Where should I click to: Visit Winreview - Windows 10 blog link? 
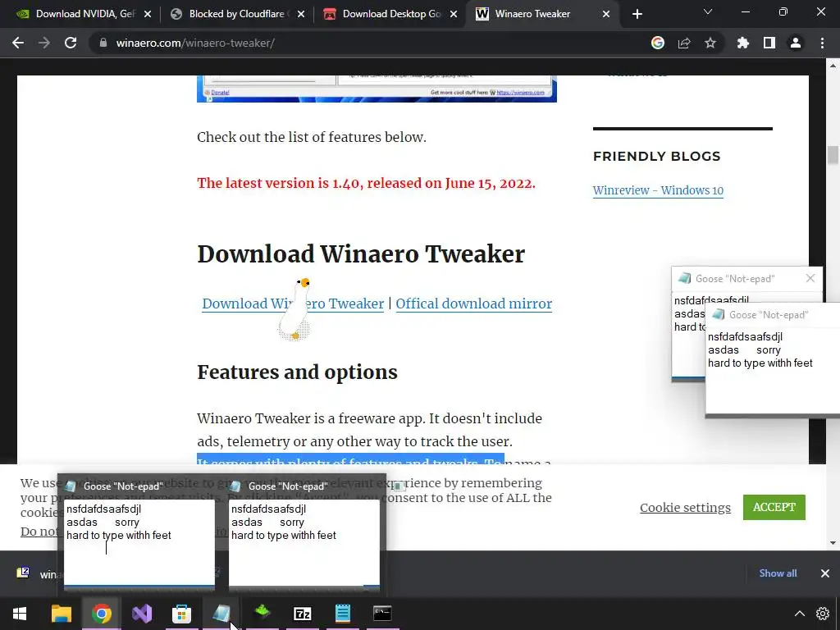(658, 190)
